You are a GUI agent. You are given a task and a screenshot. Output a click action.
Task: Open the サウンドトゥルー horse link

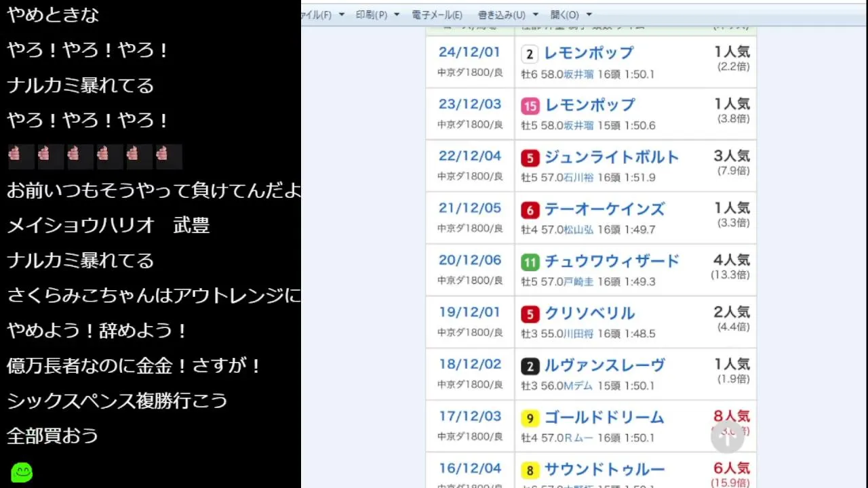pos(604,469)
